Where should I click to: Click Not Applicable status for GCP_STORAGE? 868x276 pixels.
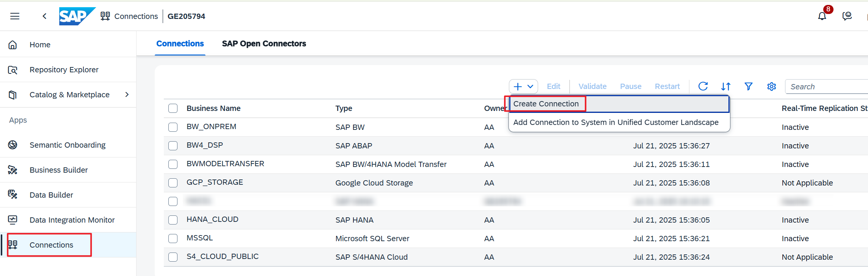(x=807, y=183)
